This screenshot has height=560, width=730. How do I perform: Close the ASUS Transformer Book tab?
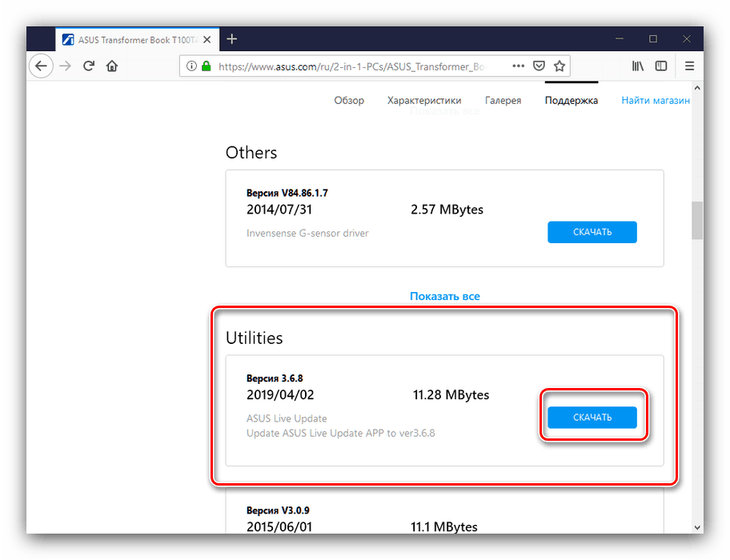click(207, 39)
